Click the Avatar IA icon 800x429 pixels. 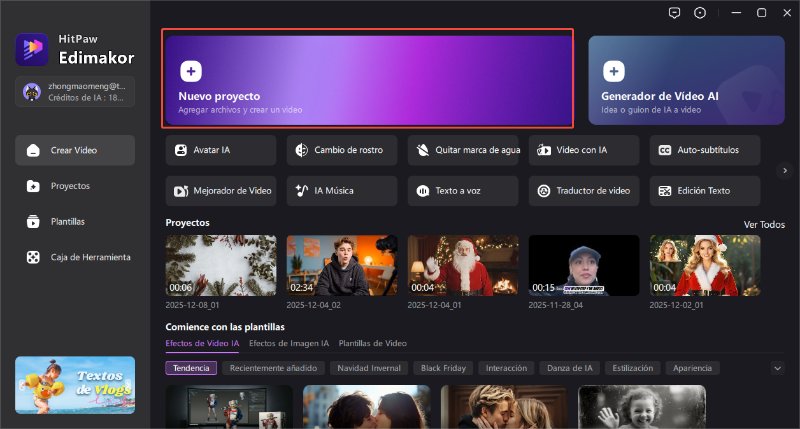click(x=181, y=150)
